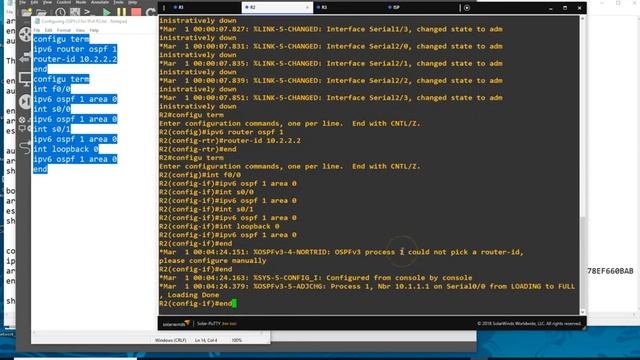
Task: Click 'ipv6 router ospf 1' line in Notepad
Action: (75, 49)
